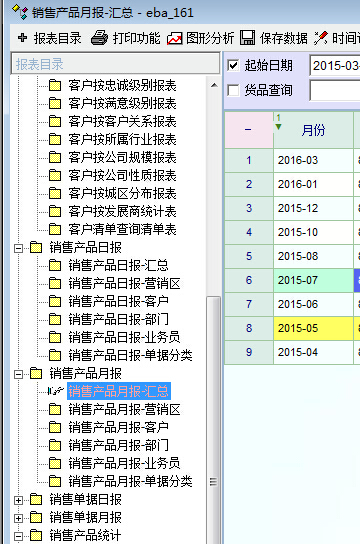The height and width of the screenshot is (544, 360).
Task: Select grid cell 2016-03
Action: [x=314, y=160]
